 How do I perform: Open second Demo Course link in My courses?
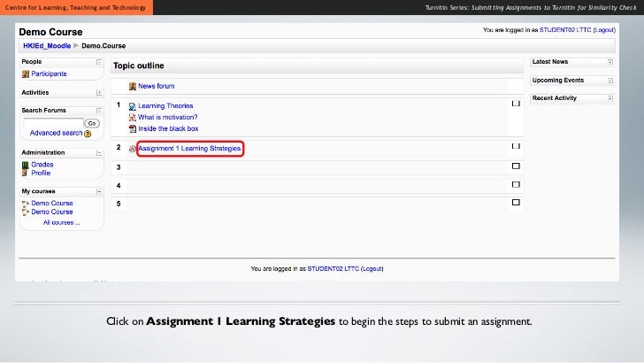[52, 212]
